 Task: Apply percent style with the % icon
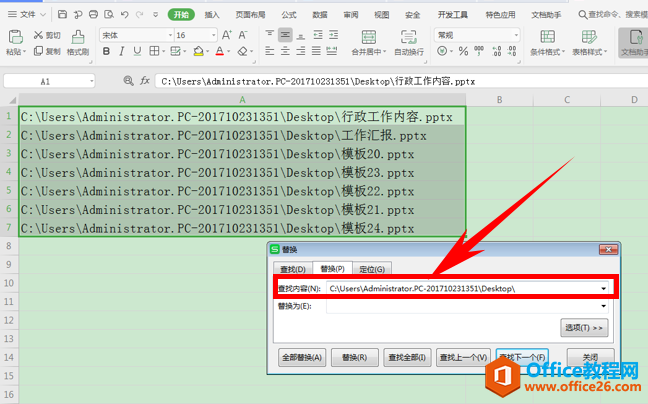point(463,51)
